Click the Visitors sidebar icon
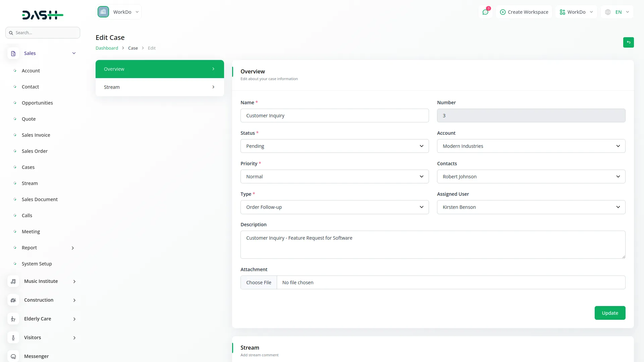The height and width of the screenshot is (362, 644). pos(13,338)
